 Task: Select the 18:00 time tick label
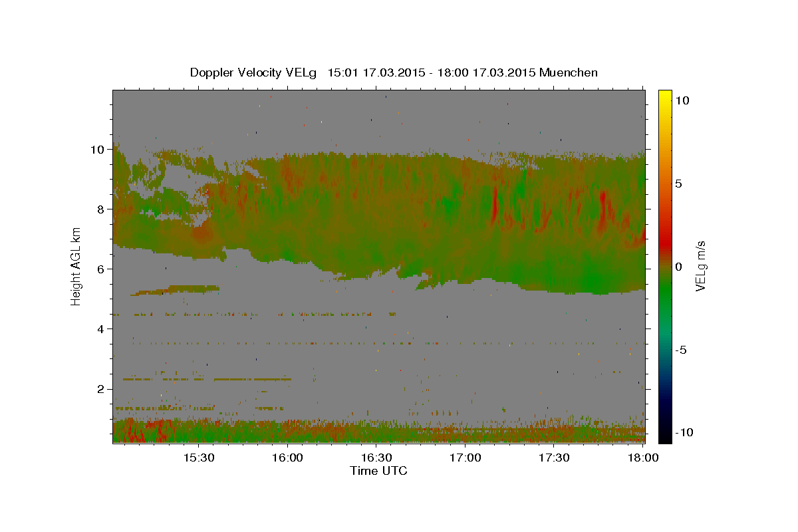click(643, 458)
